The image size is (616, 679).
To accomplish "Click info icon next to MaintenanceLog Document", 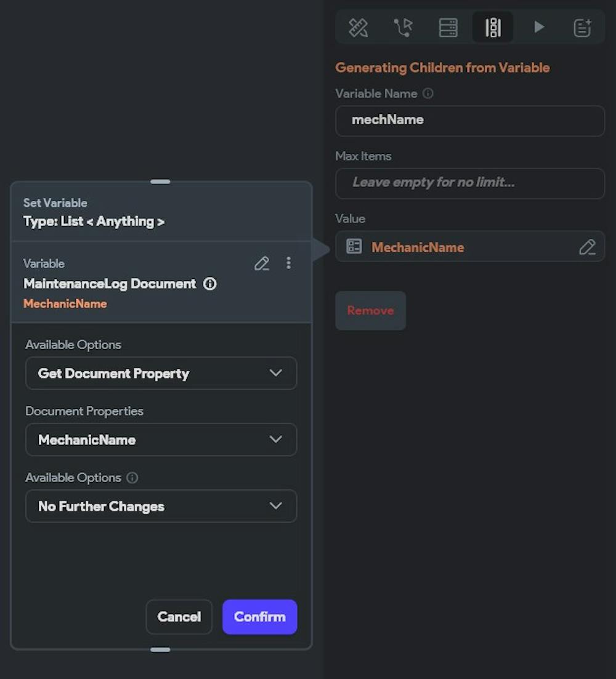I will 210,284.
